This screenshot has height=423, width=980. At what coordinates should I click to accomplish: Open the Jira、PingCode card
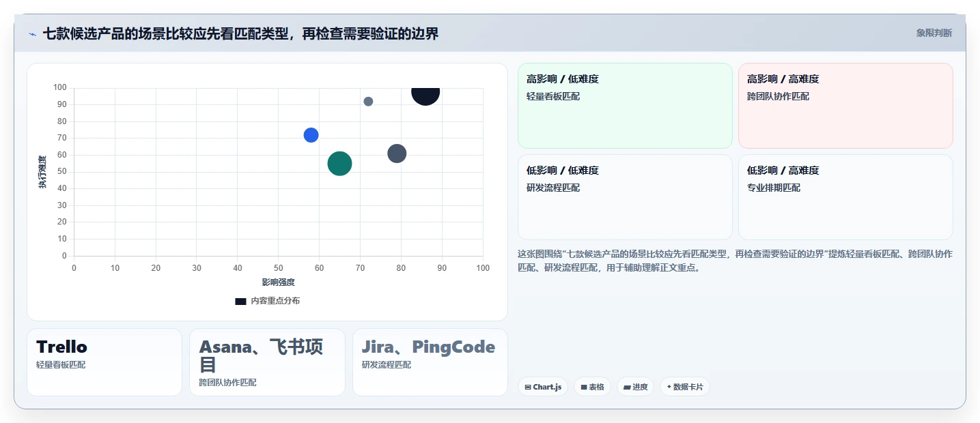tap(430, 362)
